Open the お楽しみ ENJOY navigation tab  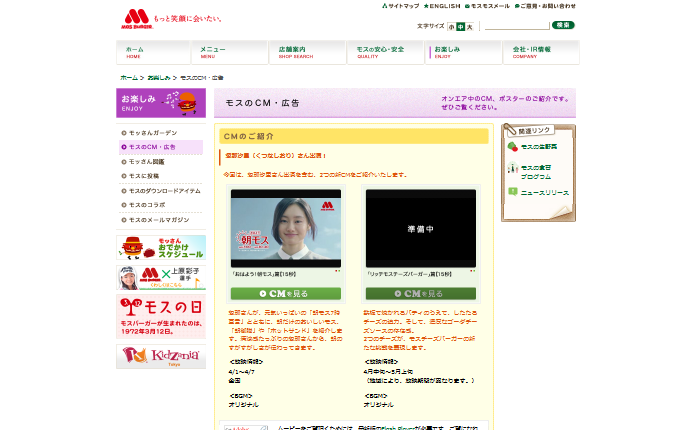coord(463,52)
